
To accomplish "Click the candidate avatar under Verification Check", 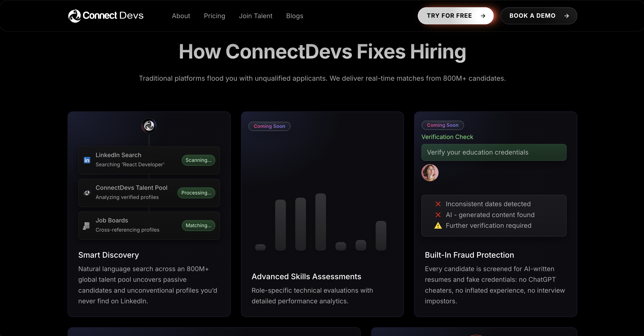I will tap(430, 172).
